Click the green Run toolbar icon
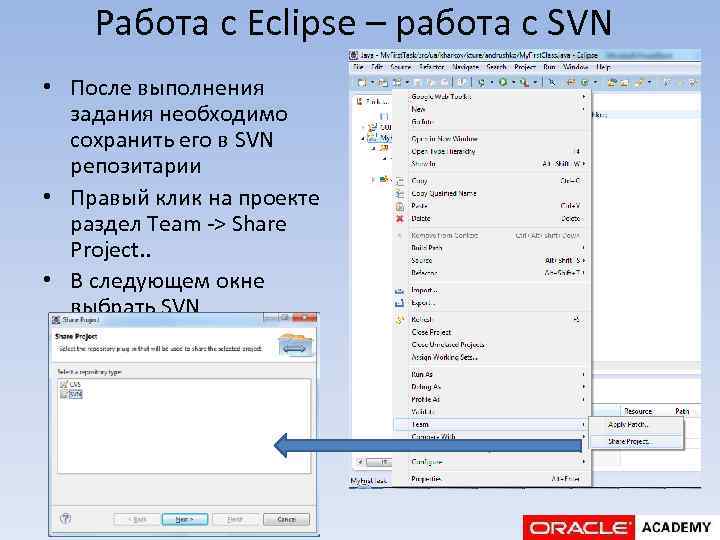 click(503, 82)
